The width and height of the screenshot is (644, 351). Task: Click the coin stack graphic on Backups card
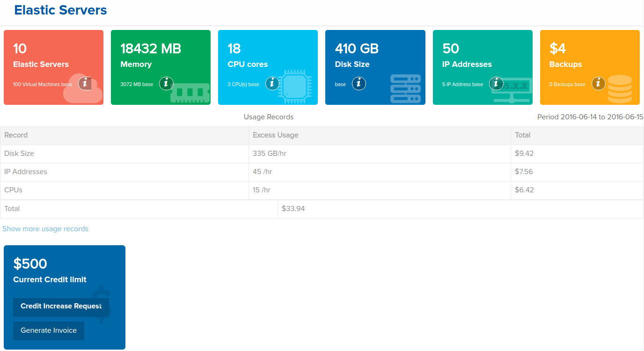pos(620,90)
